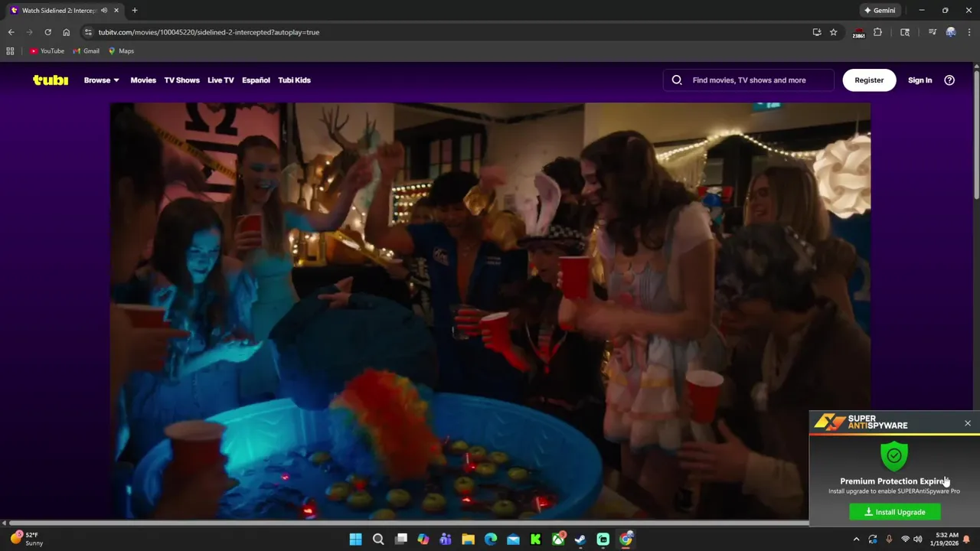Screen dimensions: 980x551
Task: Open the extension with red 23861 badge
Action: (859, 32)
